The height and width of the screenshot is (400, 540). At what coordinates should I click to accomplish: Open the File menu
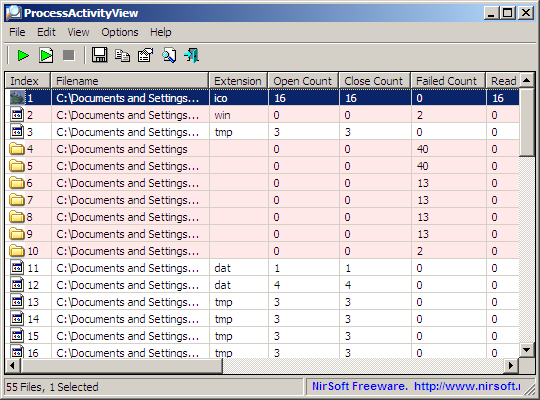(17, 32)
